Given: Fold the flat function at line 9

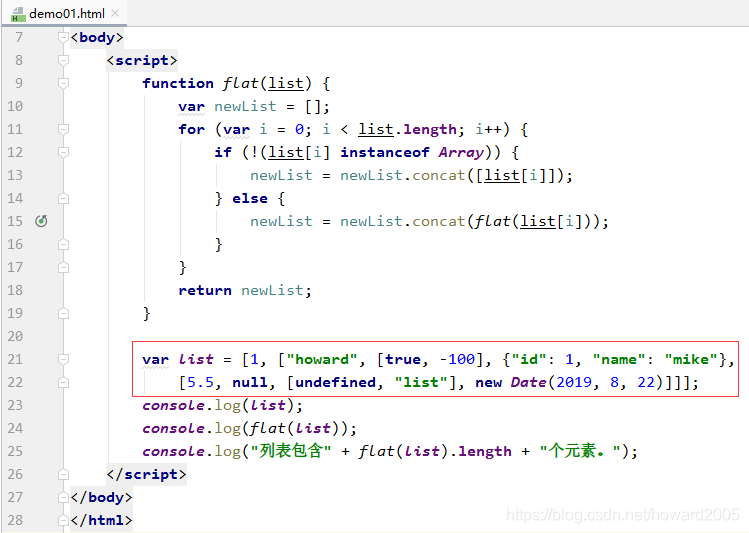Looking at the screenshot, I should point(63,83).
